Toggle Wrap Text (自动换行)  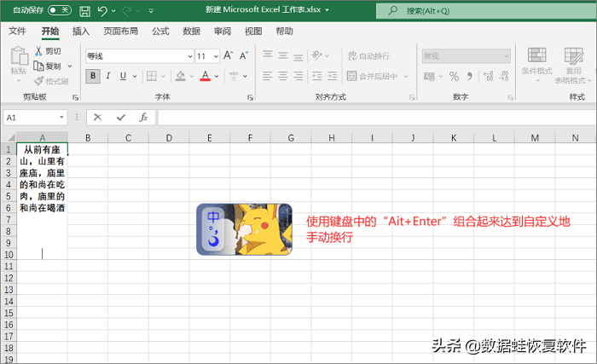pyautogui.click(x=368, y=56)
